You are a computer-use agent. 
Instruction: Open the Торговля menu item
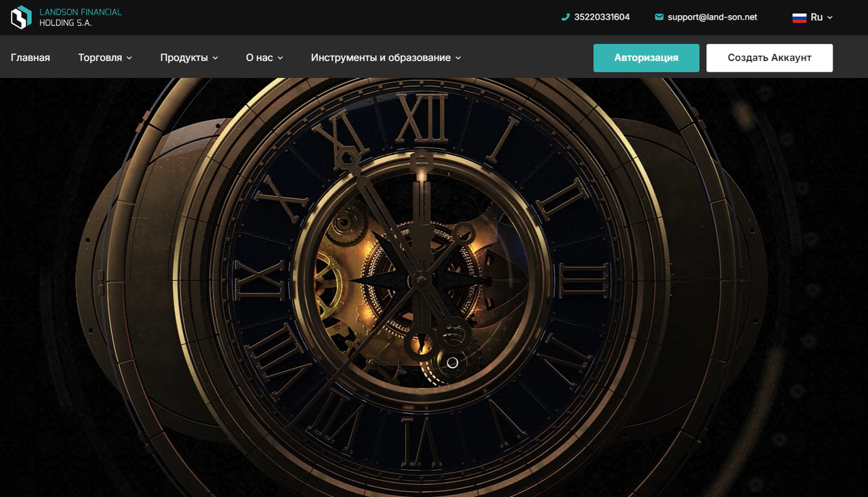(100, 58)
